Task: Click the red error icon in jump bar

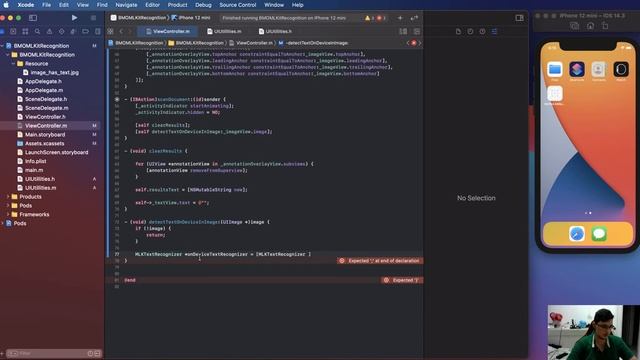Action: click(413, 43)
